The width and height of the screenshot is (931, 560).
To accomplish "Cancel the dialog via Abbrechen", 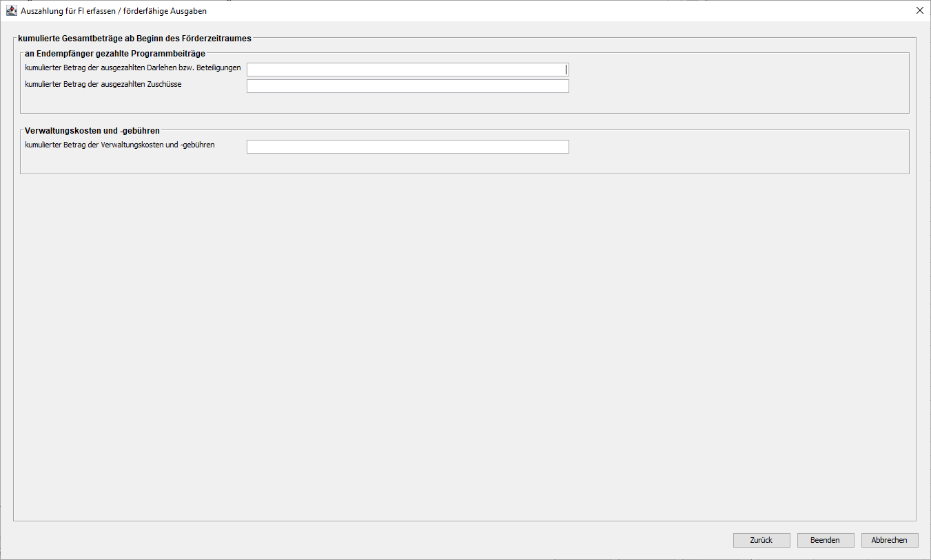I will click(889, 540).
